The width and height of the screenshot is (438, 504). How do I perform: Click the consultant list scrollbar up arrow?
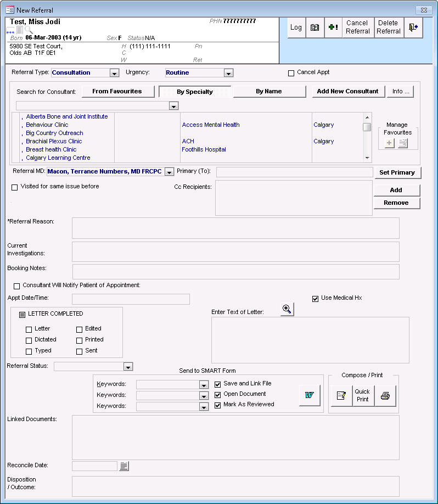pyautogui.click(x=367, y=117)
